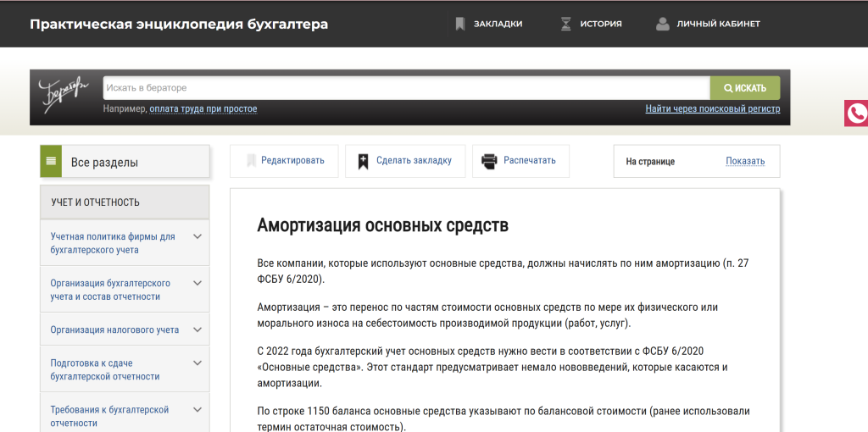Click the Редактировать button
868x432 pixels.
click(284, 161)
